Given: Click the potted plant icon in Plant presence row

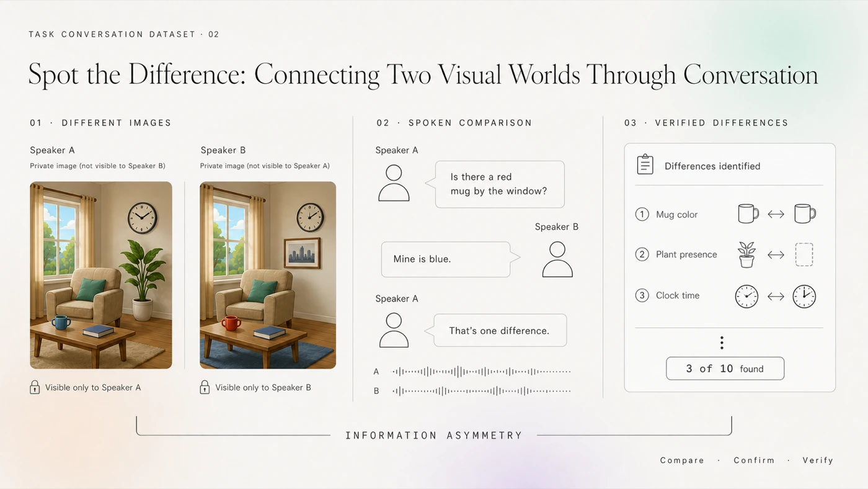Looking at the screenshot, I should click(x=747, y=254).
